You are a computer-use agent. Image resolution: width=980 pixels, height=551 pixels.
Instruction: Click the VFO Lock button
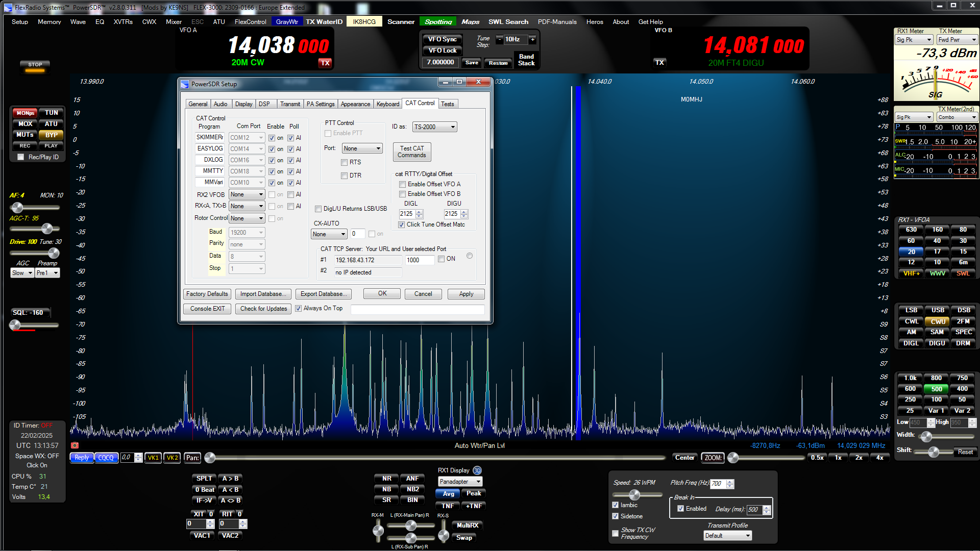click(442, 51)
